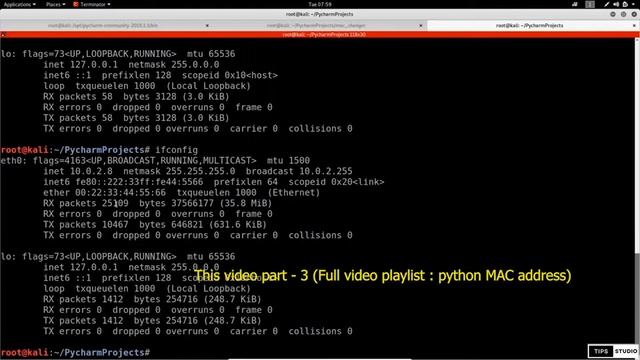
Task: Click the tray icon left of workspace switcher
Action: (575, 4)
